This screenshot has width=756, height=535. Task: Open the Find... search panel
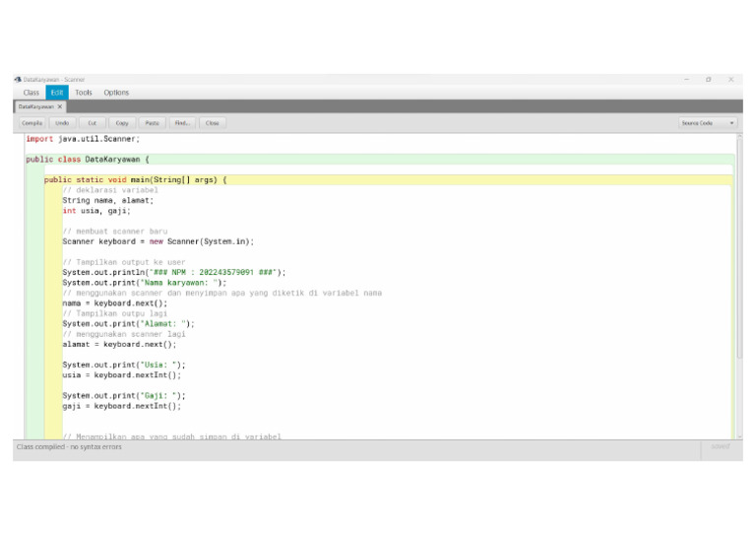point(182,123)
